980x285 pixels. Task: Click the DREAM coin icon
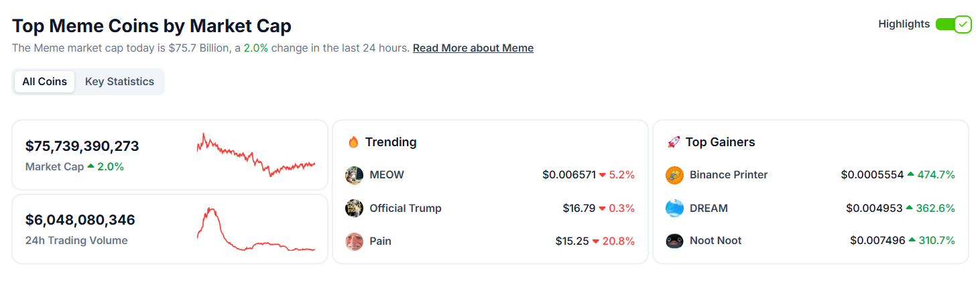(x=674, y=208)
